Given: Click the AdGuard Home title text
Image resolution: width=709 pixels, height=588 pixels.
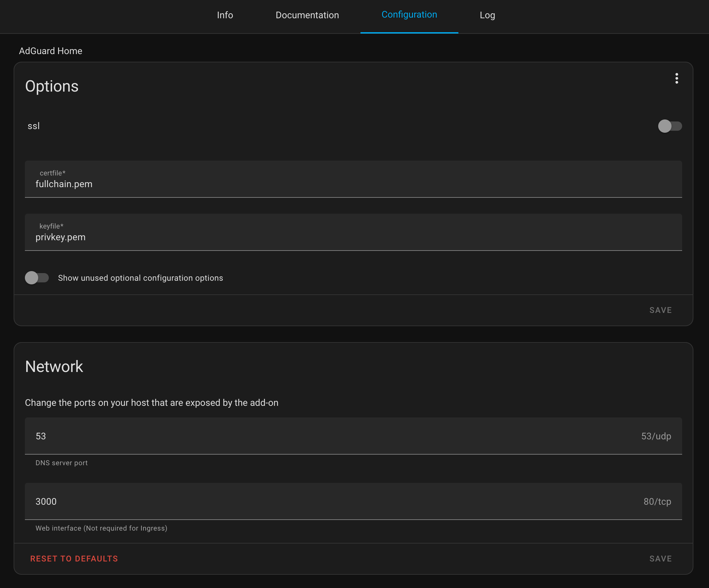Looking at the screenshot, I should click(51, 51).
